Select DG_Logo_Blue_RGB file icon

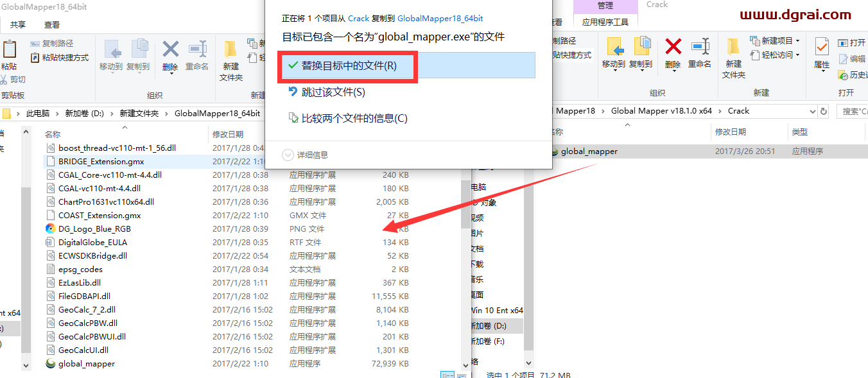(x=51, y=228)
